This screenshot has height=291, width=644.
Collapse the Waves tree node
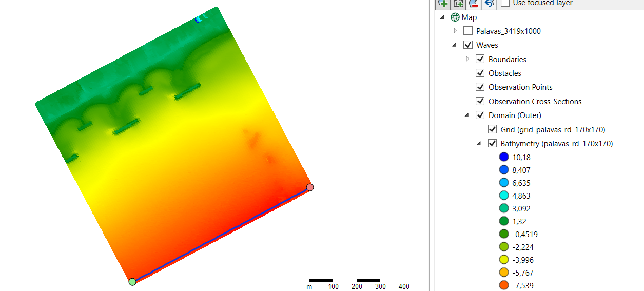point(455,45)
